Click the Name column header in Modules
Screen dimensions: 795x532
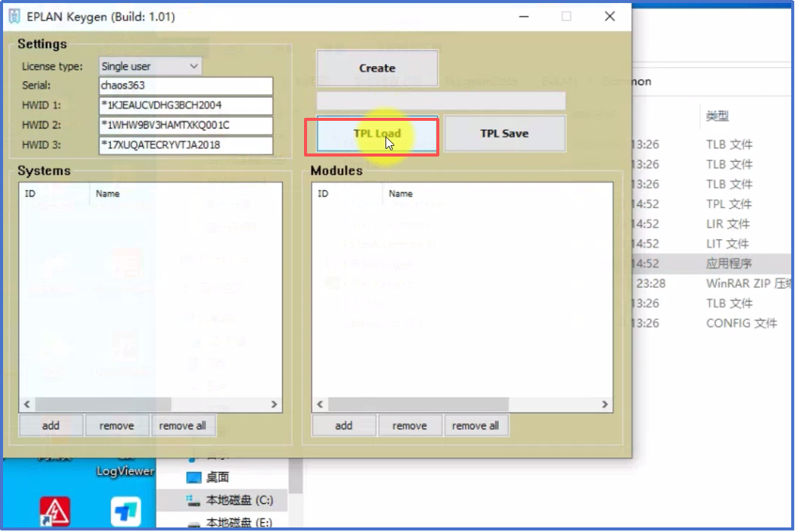(x=497, y=194)
